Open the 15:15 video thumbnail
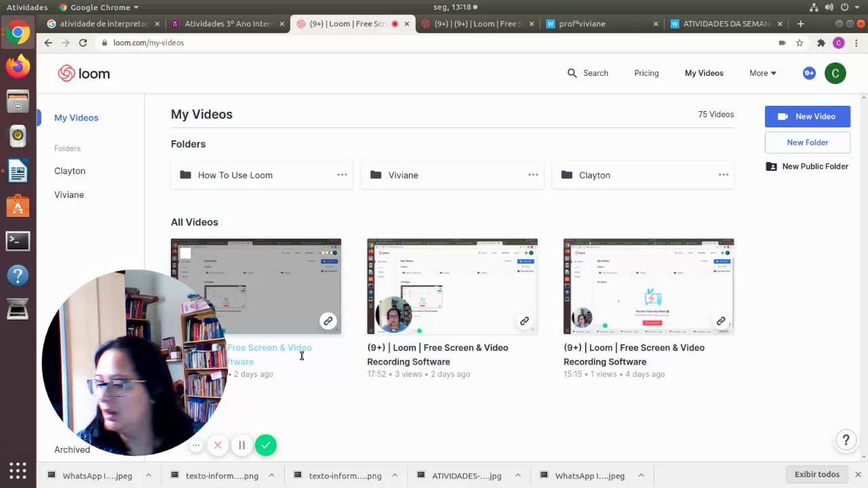 pyautogui.click(x=648, y=286)
